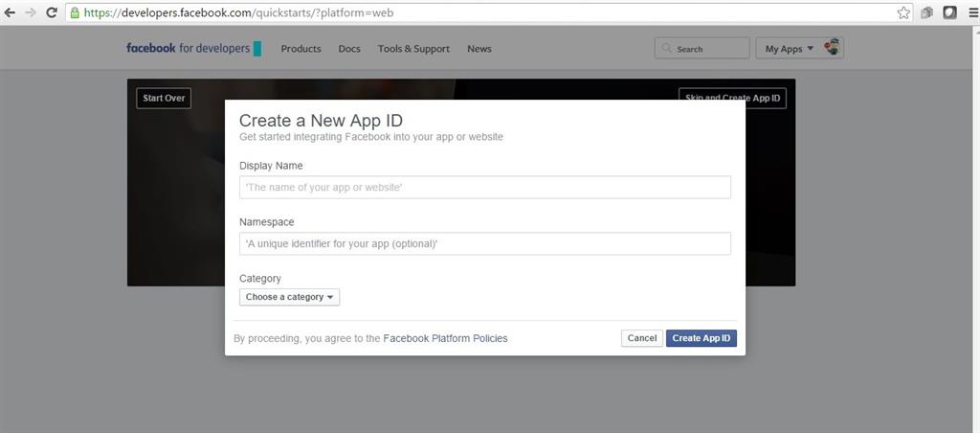980x433 pixels.
Task: Open the Choose a category dropdown
Action: pos(289,297)
